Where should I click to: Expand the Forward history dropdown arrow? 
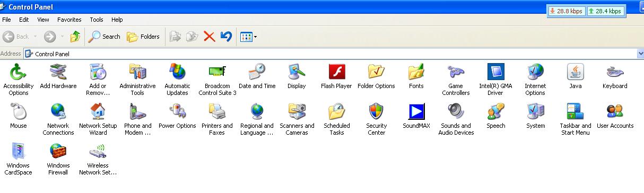[x=62, y=37]
